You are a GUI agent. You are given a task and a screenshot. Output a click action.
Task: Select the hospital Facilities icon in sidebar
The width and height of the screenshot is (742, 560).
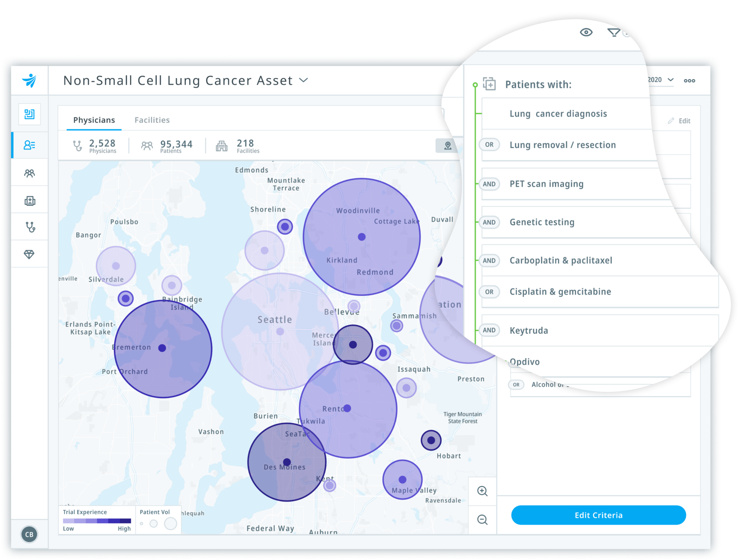[29, 200]
